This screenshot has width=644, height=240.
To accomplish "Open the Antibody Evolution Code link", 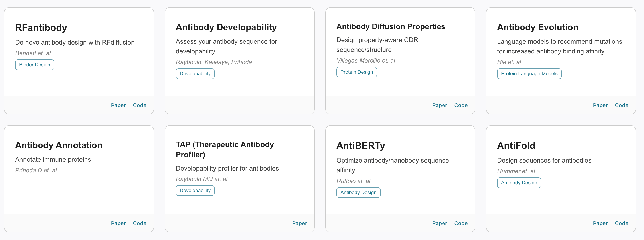I will pos(622,105).
